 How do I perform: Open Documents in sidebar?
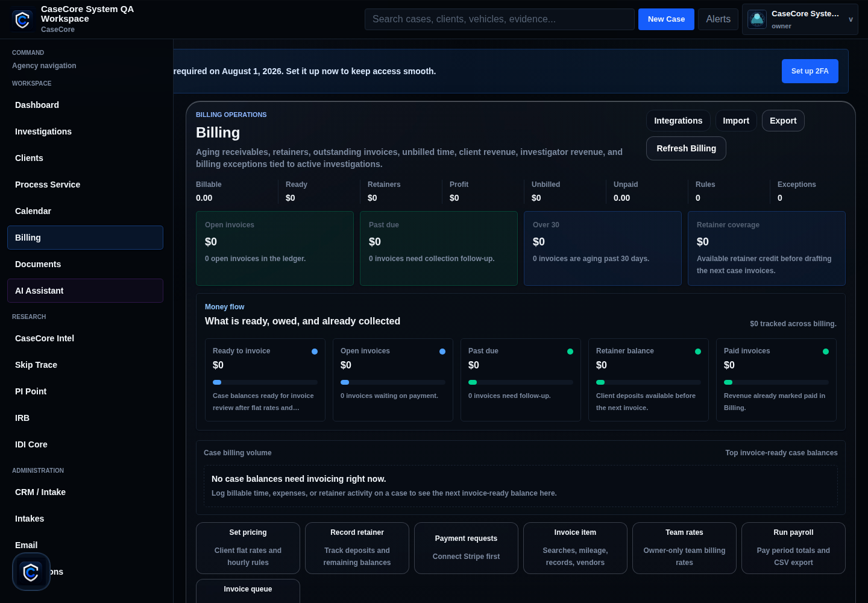pyautogui.click(x=85, y=264)
